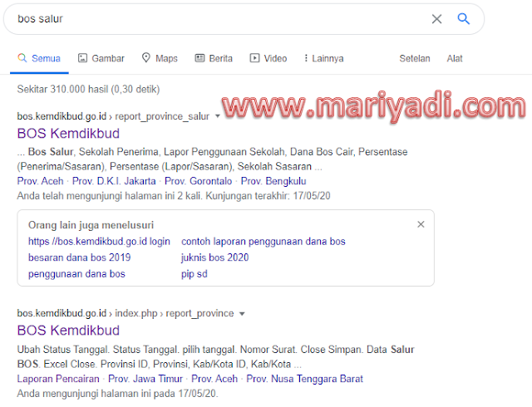The image size is (532, 407).
Task: Click the URL bos.kemdikbud.go.id › report_province_salur
Action: click(113, 116)
